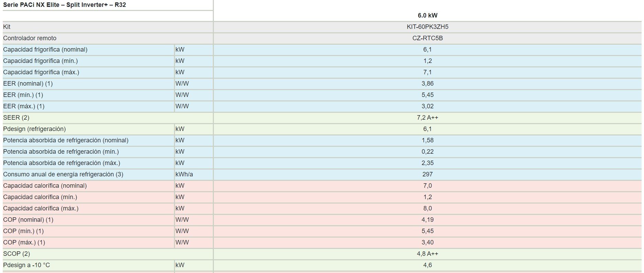Click the SCOP value '4,8 A++'
The width and height of the screenshot is (644, 273).
(x=427, y=254)
